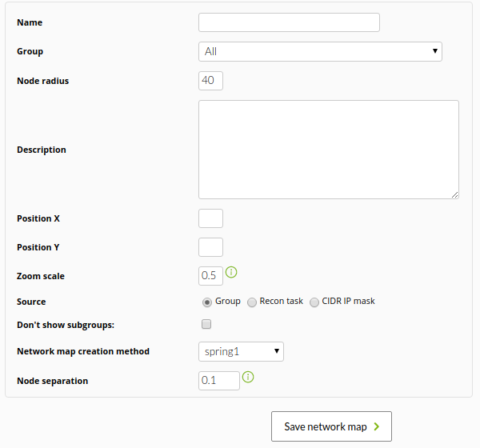This screenshot has width=480, height=448.
Task: Click the green arrow on Save network map
Action: point(377,426)
